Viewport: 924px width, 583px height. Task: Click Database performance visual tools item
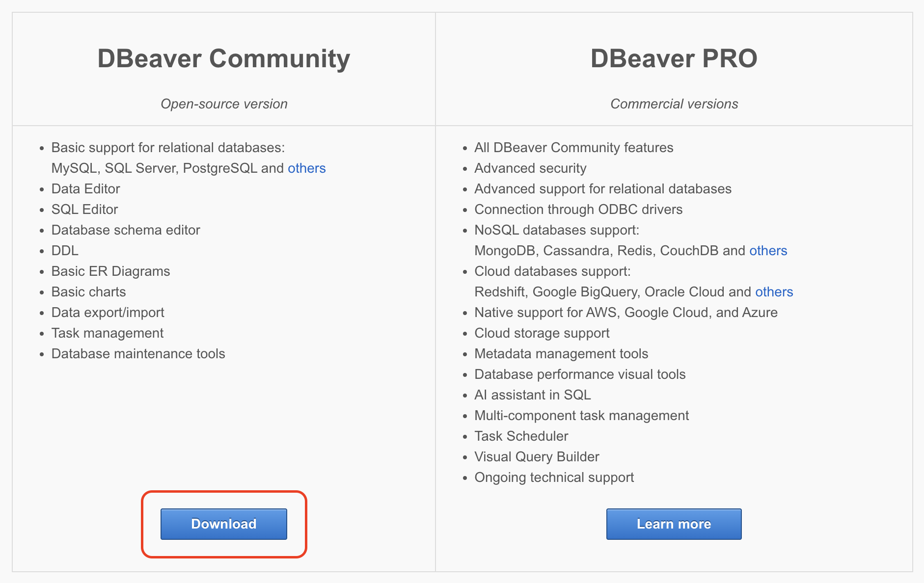click(x=580, y=374)
